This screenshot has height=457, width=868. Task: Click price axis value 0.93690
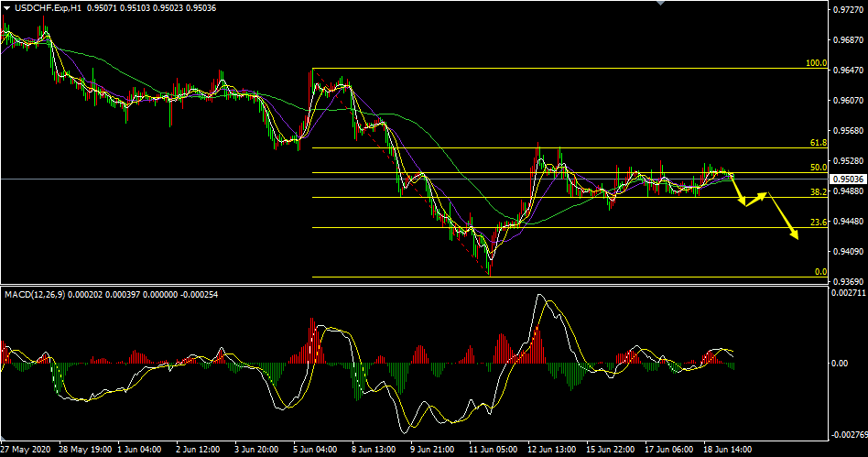pyautogui.click(x=849, y=282)
